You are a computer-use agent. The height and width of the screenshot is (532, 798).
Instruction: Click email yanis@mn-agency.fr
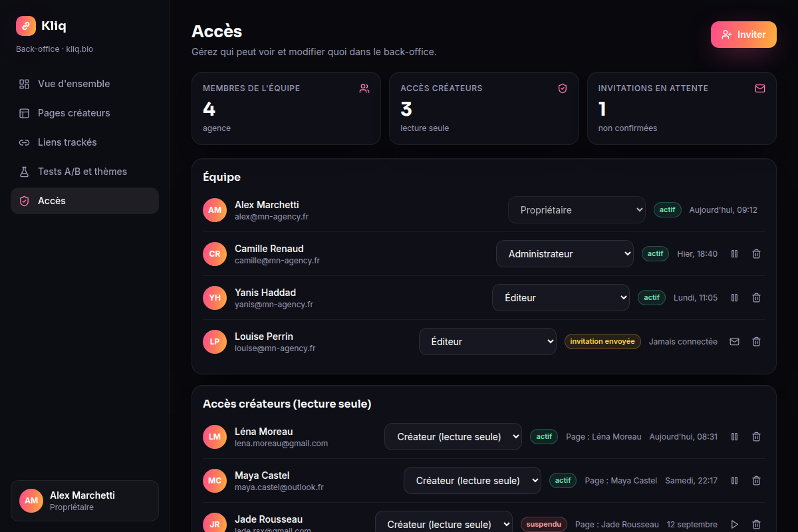pos(274,305)
